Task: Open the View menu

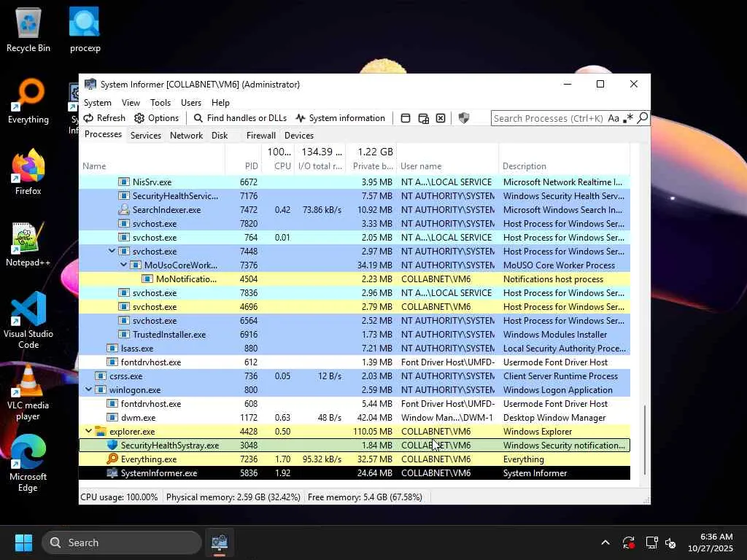Action: [131, 103]
